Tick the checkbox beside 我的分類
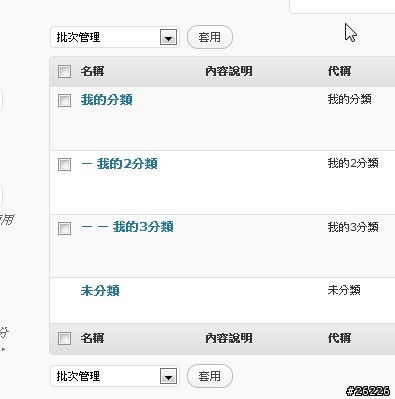The image size is (395, 399). point(64,100)
